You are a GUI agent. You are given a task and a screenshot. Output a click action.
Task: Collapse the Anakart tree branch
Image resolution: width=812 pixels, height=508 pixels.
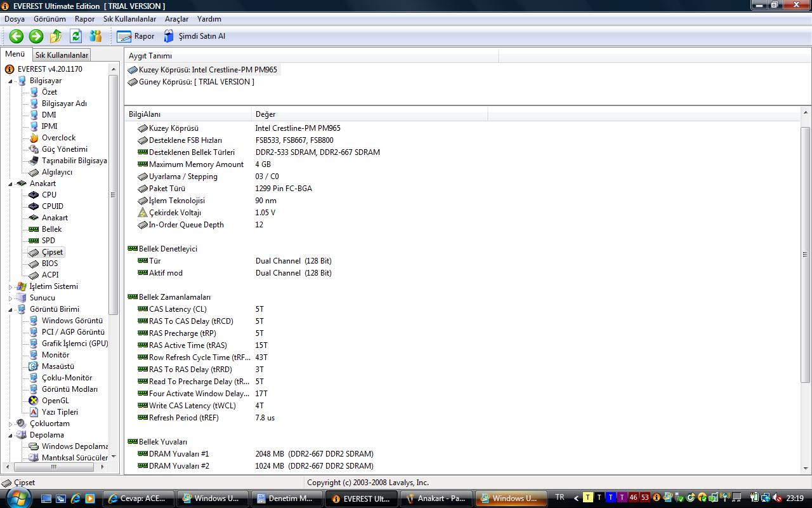[x=10, y=184]
